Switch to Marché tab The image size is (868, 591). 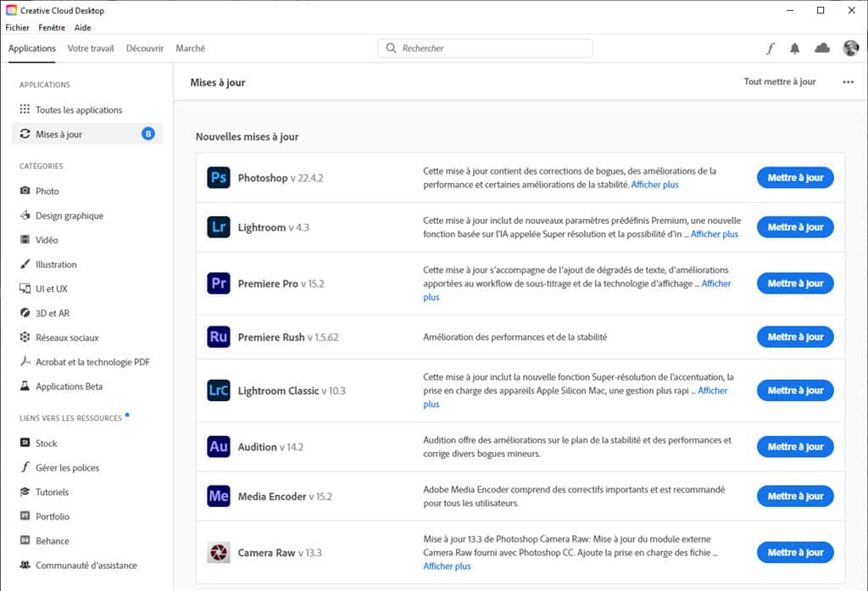[x=191, y=48]
